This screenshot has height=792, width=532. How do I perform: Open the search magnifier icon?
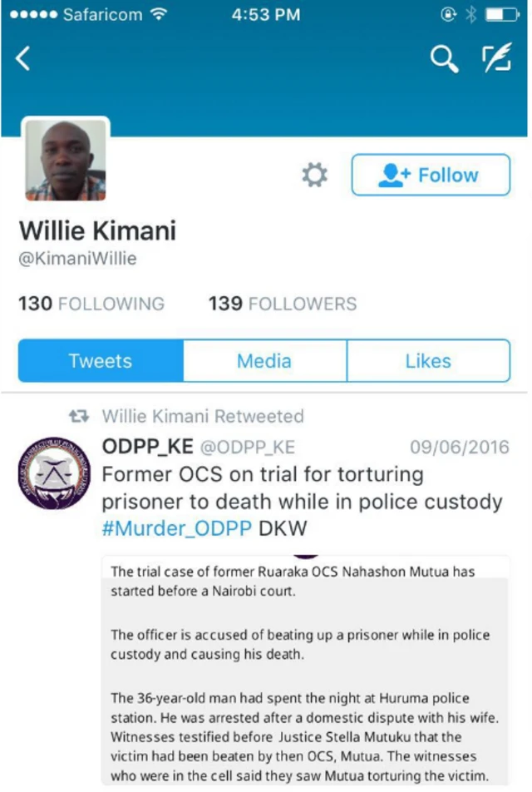click(x=444, y=59)
